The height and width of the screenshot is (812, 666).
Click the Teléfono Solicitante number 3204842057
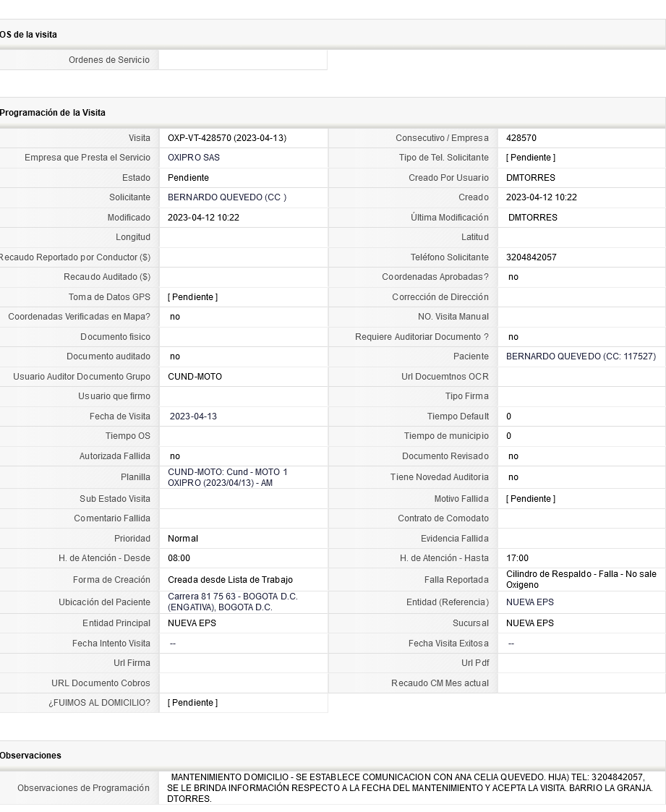(531, 257)
